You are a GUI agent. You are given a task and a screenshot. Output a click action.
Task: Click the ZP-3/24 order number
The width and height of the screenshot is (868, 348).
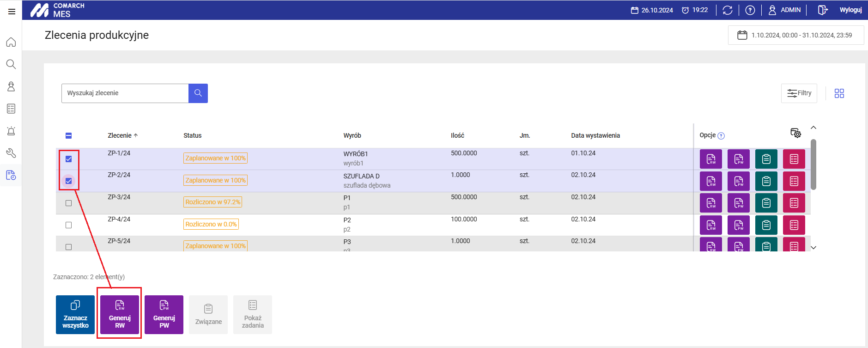point(119,197)
